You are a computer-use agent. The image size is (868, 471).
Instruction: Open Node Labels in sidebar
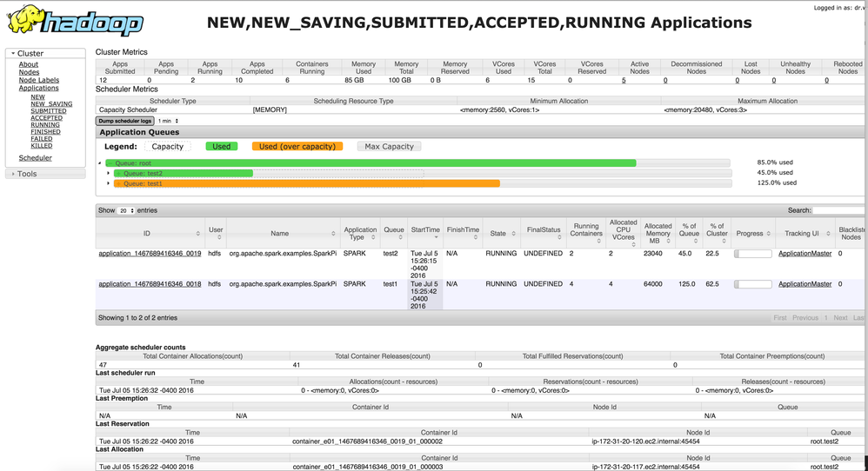point(39,80)
